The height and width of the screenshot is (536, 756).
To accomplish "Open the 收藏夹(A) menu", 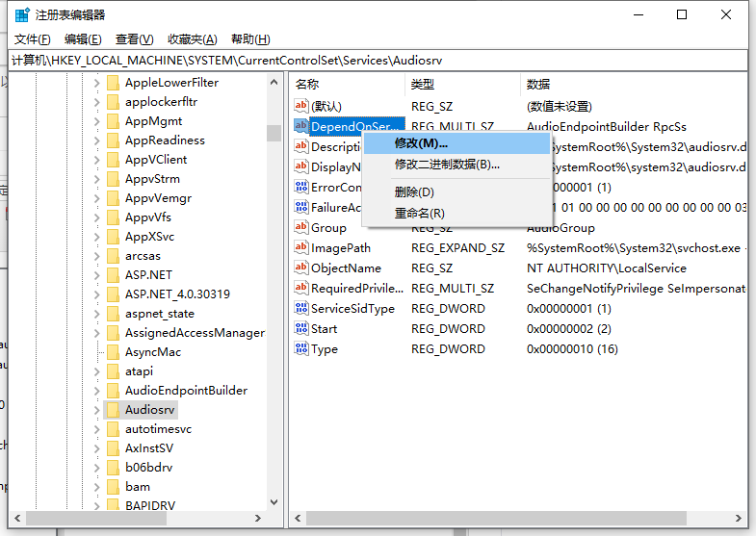I will point(192,39).
